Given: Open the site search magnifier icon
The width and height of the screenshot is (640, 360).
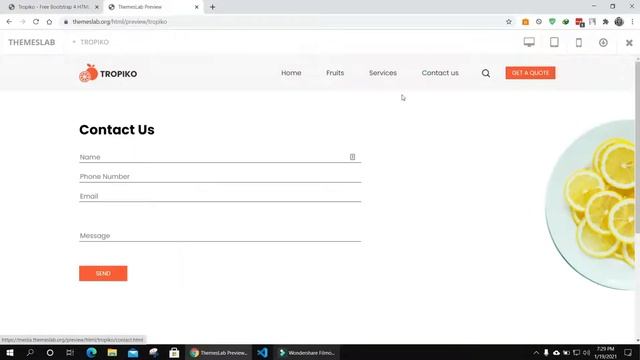Looking at the screenshot, I should [x=486, y=73].
